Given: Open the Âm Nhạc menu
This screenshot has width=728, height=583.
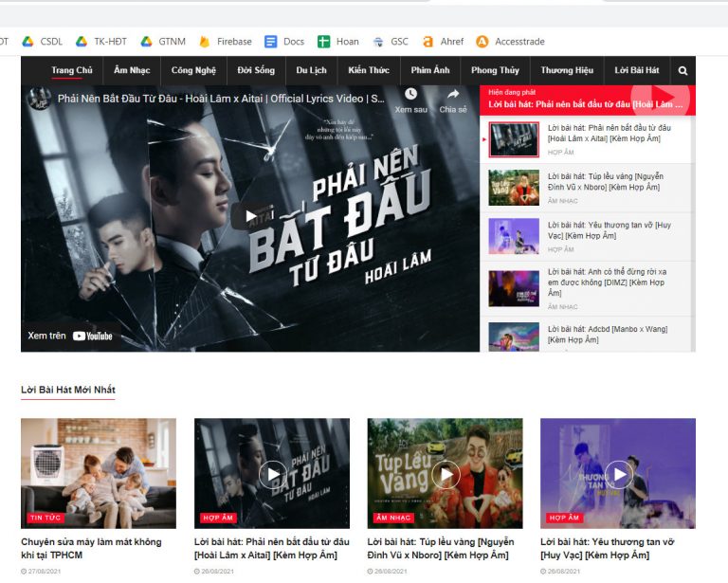Looking at the screenshot, I should [132, 70].
